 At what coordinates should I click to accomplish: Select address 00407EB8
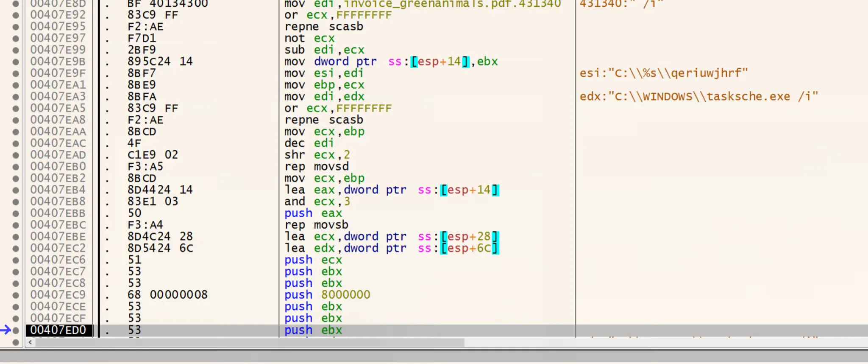[x=58, y=202]
